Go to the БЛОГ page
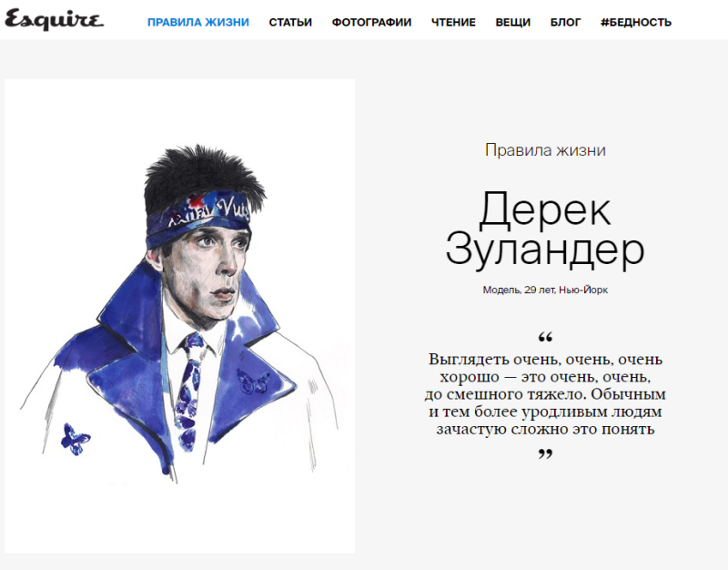The image size is (728, 570). [565, 22]
